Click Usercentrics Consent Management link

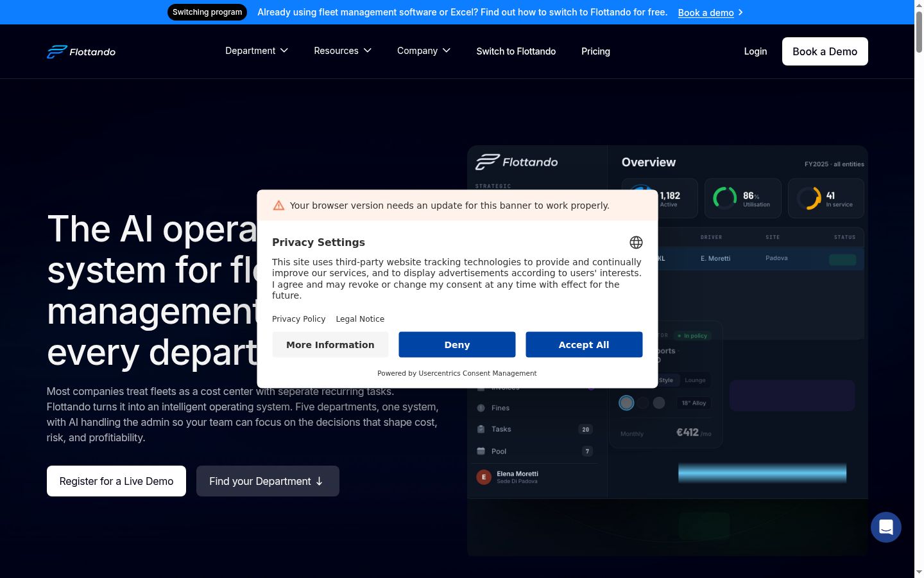477,373
